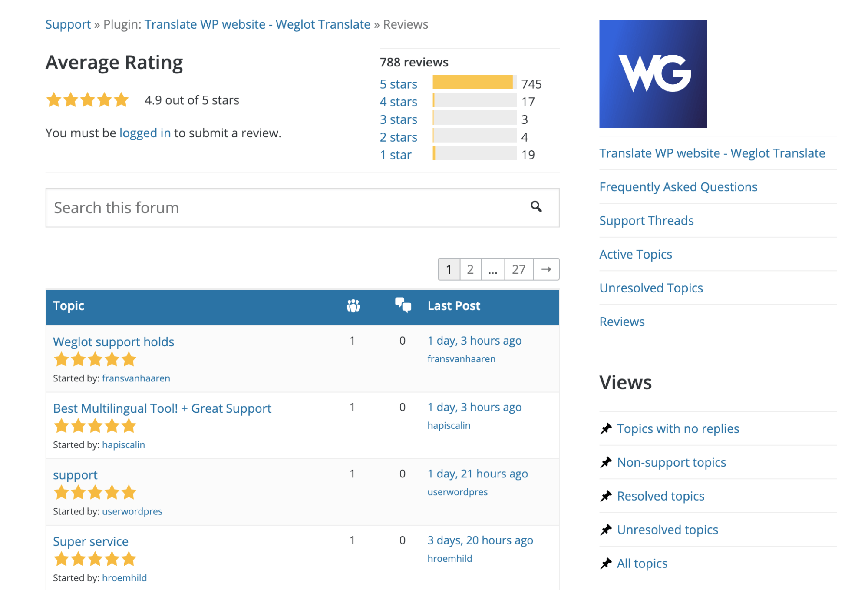Click the star rating under Best Multilingual Tool
This screenshot has width=868, height=590.
(95, 426)
